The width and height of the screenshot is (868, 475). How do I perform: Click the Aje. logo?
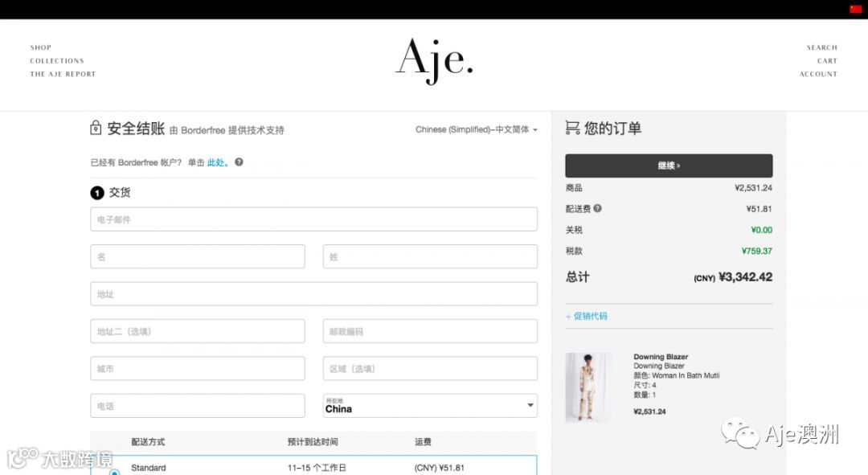point(435,60)
